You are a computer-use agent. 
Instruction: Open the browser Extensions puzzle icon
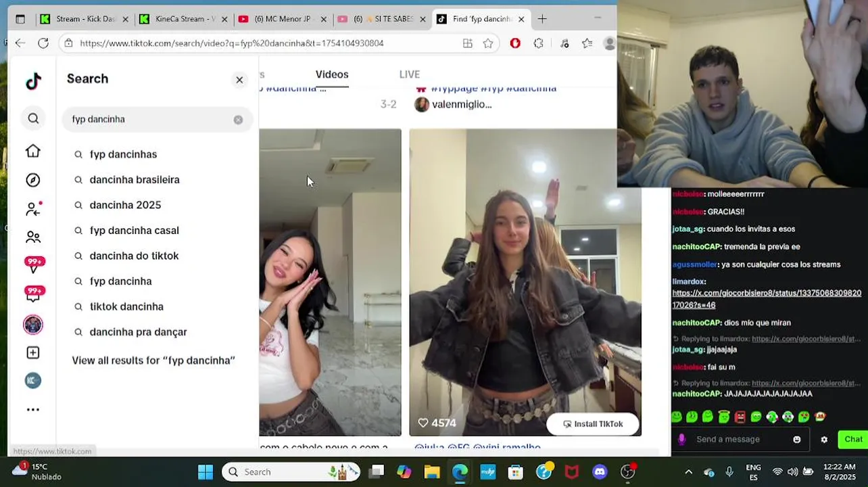[x=538, y=43]
